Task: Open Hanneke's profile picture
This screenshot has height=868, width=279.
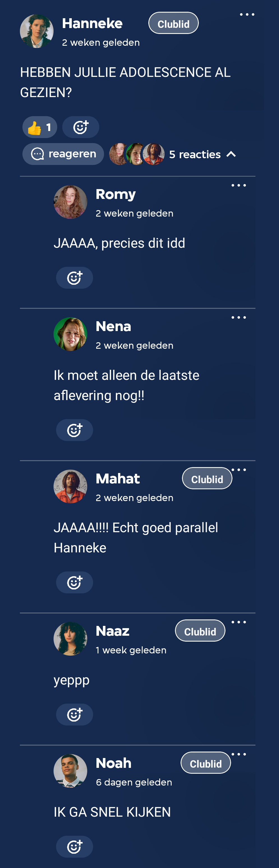Action: click(x=37, y=31)
